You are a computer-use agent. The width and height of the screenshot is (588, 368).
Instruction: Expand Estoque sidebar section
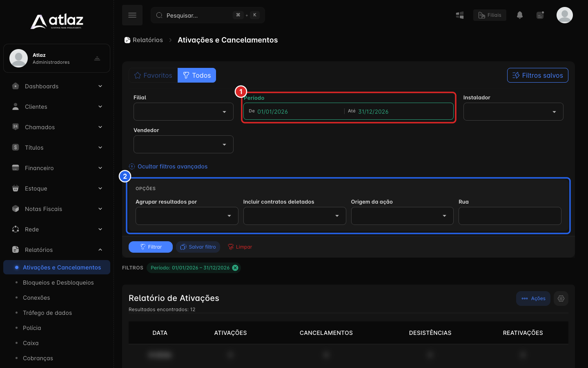[57, 188]
